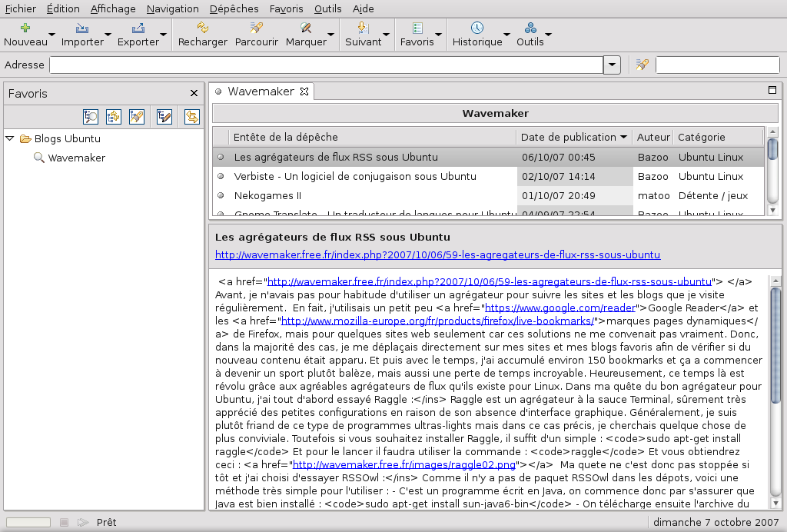This screenshot has height=532, width=787.
Task: Click the grey arrow icon beside Prêt
Action: 83,523
